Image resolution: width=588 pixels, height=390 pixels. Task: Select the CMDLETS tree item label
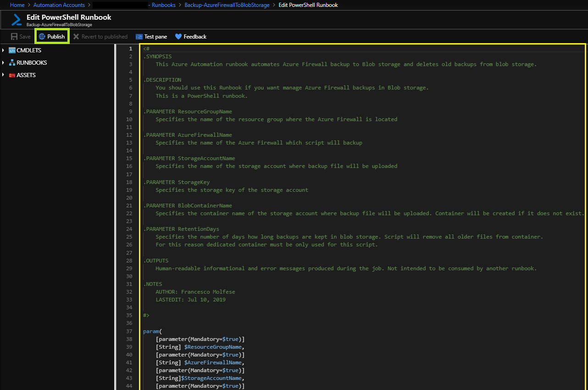29,50
